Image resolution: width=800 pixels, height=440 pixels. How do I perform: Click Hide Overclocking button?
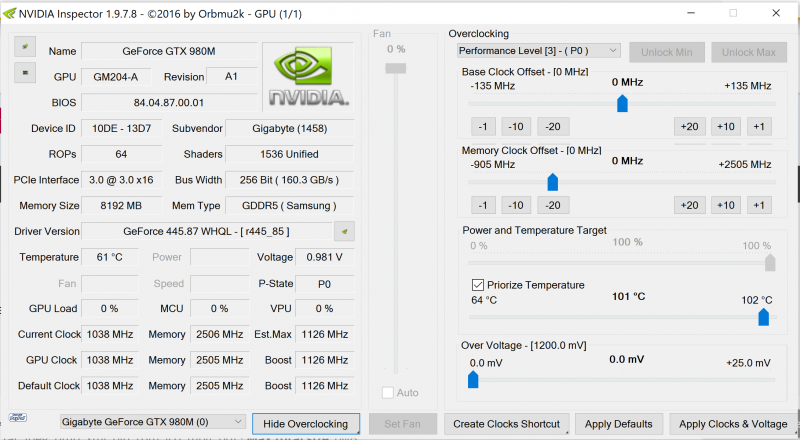click(x=306, y=424)
